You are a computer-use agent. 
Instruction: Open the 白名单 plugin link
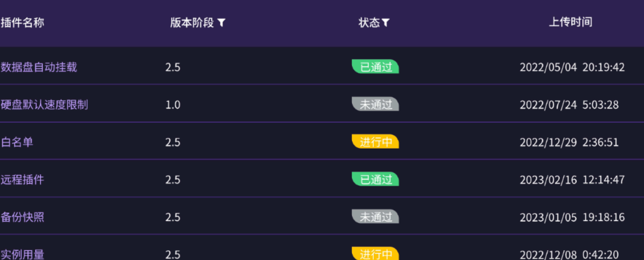click(17, 142)
